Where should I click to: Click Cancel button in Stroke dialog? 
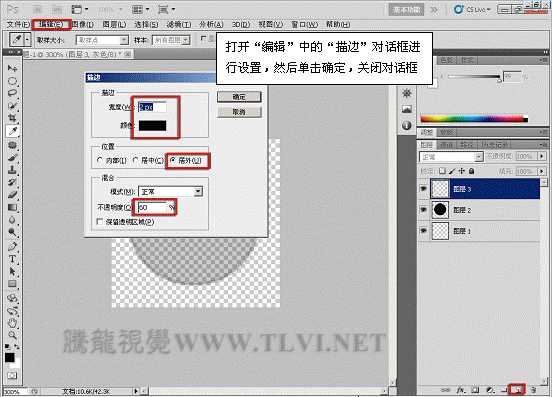pos(239,112)
